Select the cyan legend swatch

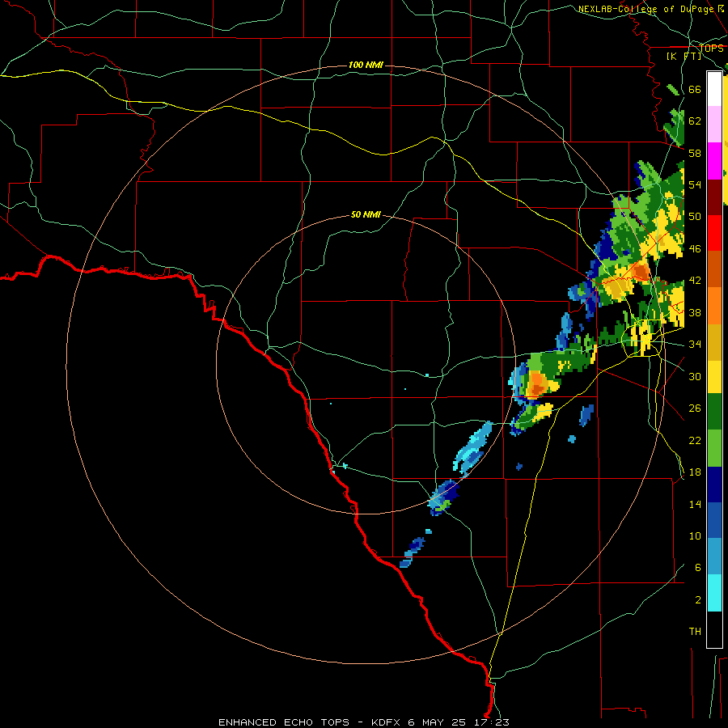(714, 593)
